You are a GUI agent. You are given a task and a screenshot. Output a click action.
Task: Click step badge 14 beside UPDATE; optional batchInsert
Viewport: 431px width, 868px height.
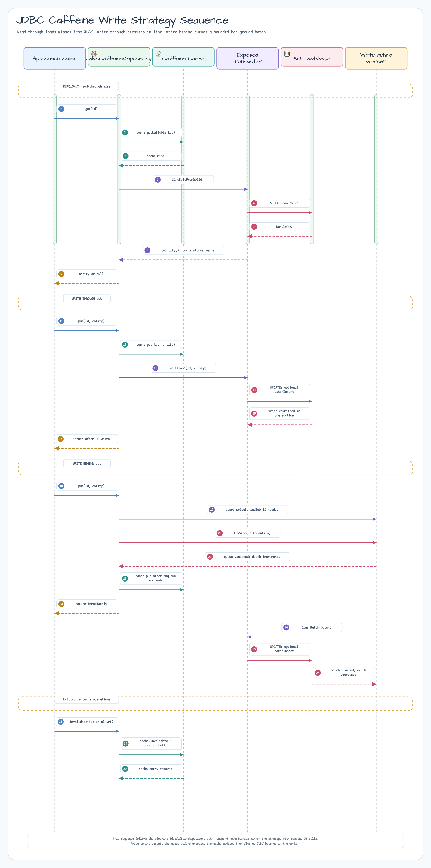tap(254, 390)
